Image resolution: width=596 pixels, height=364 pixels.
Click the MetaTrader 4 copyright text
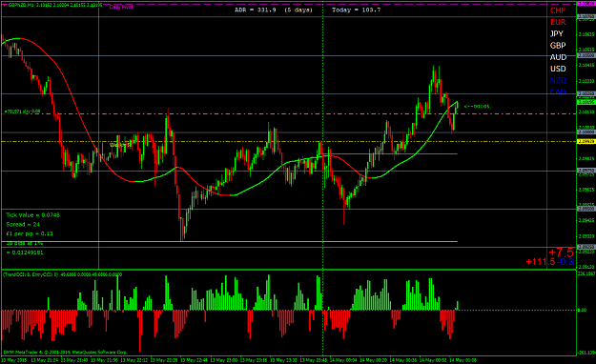66,353
